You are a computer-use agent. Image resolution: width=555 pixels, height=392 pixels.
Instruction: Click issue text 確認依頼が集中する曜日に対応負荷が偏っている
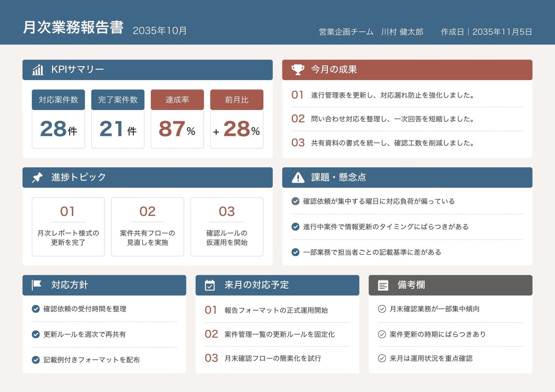coord(379,201)
